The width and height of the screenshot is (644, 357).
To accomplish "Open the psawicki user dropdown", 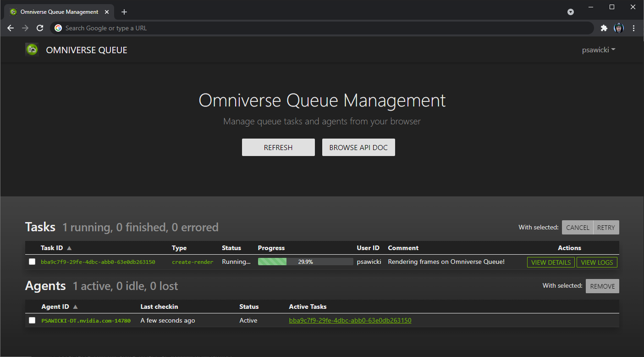I will 599,50.
